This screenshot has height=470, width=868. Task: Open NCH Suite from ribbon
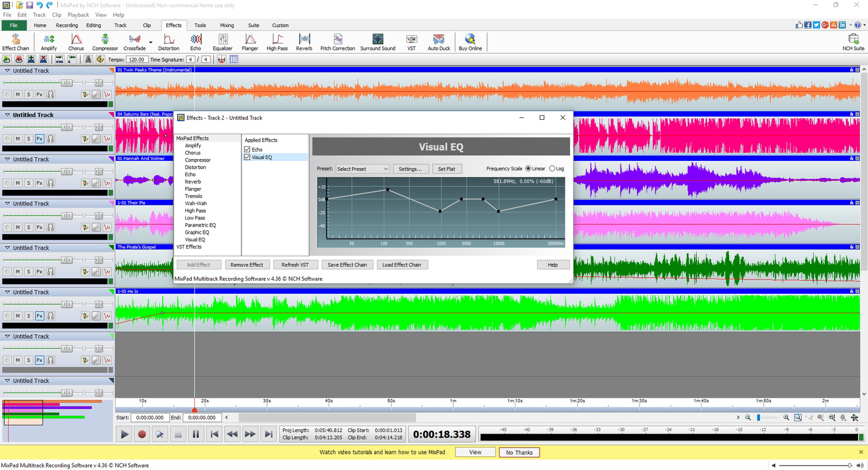[x=853, y=42]
